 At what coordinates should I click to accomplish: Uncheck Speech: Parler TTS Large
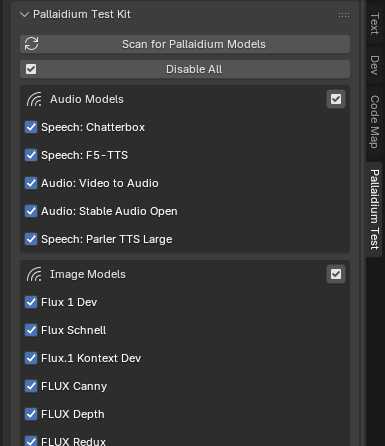31,239
